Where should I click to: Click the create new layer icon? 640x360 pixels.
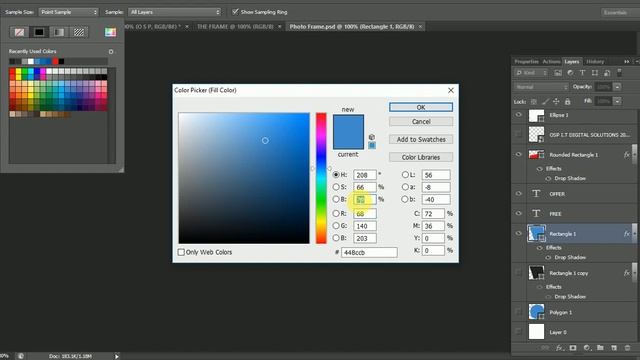coord(614,348)
